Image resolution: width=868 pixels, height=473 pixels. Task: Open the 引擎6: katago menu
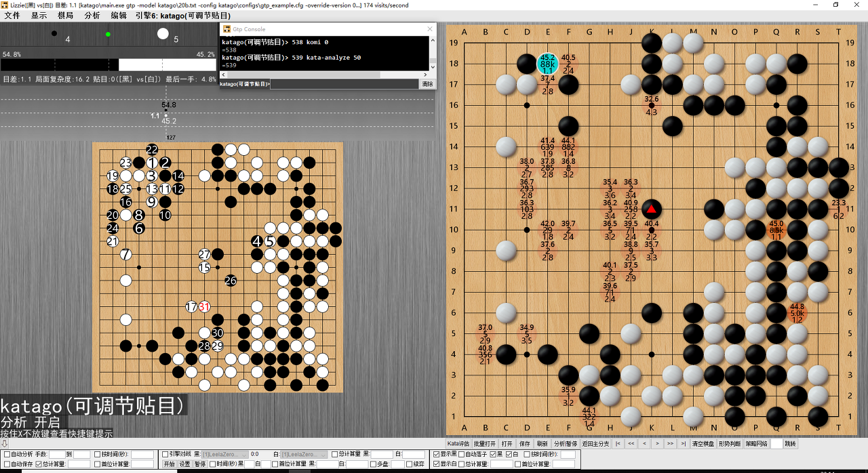point(183,15)
